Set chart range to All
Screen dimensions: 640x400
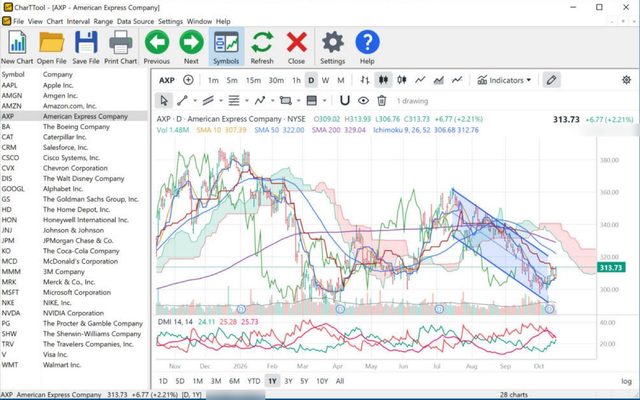click(x=340, y=381)
